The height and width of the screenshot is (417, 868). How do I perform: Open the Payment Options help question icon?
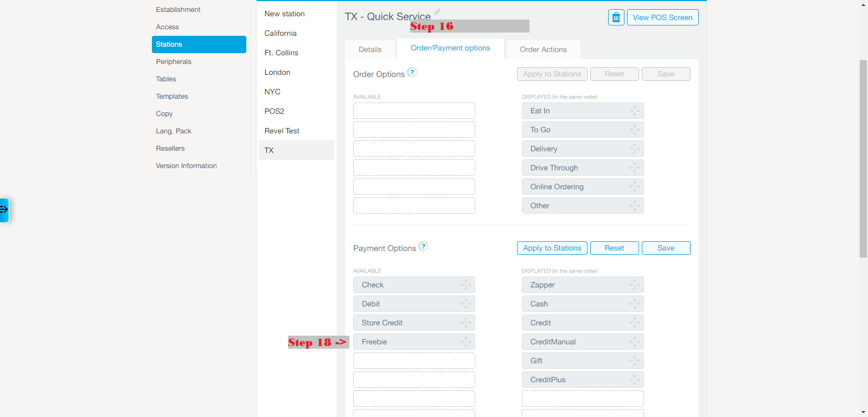coord(423,246)
